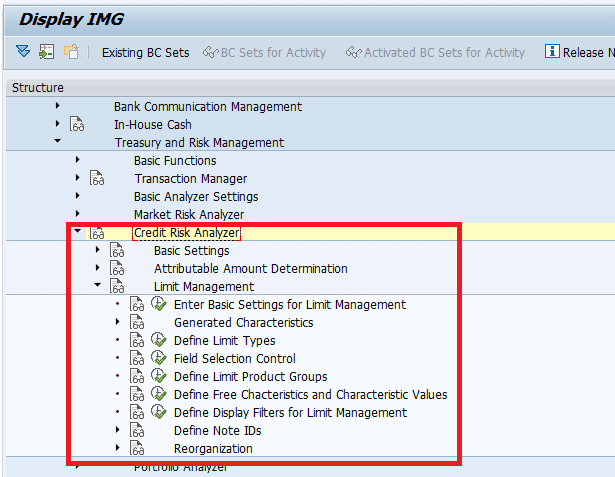Execute Field Selection Control activity icon
The image size is (615, 477).
pyautogui.click(x=158, y=359)
